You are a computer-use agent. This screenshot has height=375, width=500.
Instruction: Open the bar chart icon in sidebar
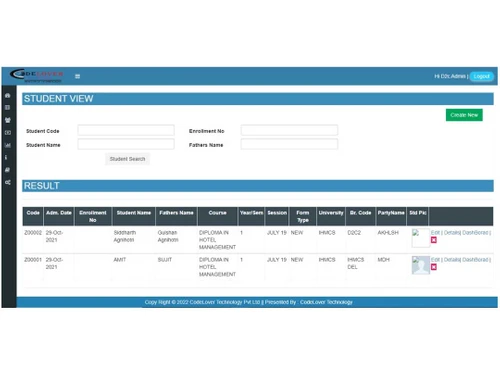(8, 145)
